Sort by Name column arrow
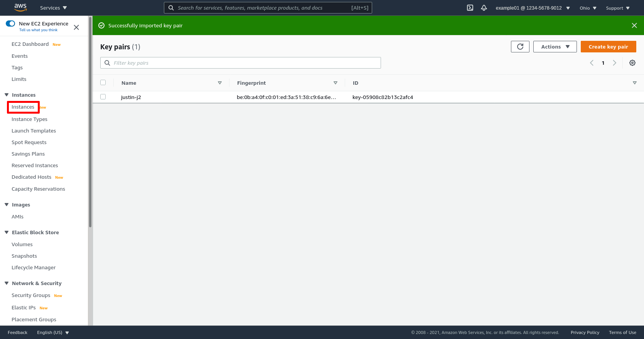644x339 pixels. pos(220,83)
